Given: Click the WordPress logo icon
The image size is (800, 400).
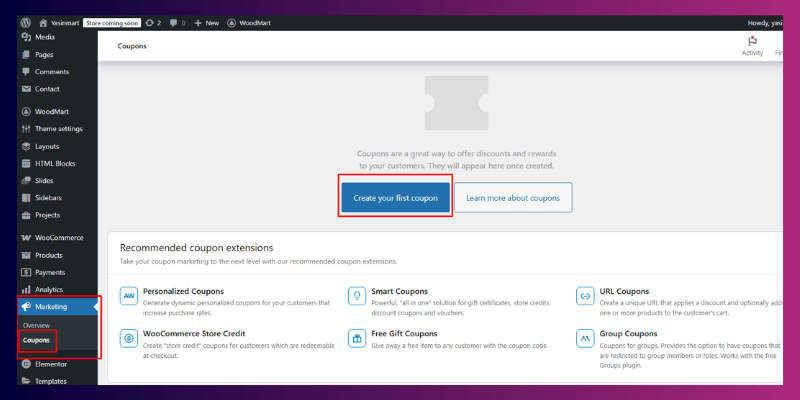Looking at the screenshot, I should point(26,23).
